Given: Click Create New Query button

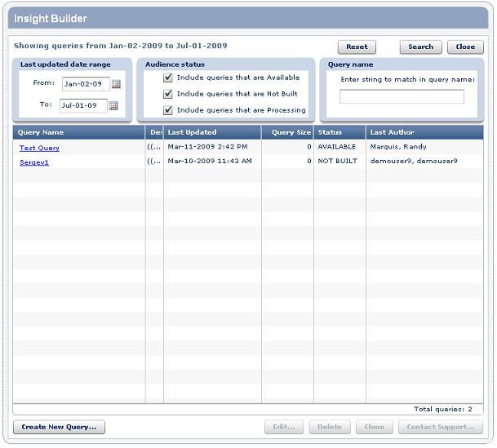Looking at the screenshot, I should (x=59, y=427).
